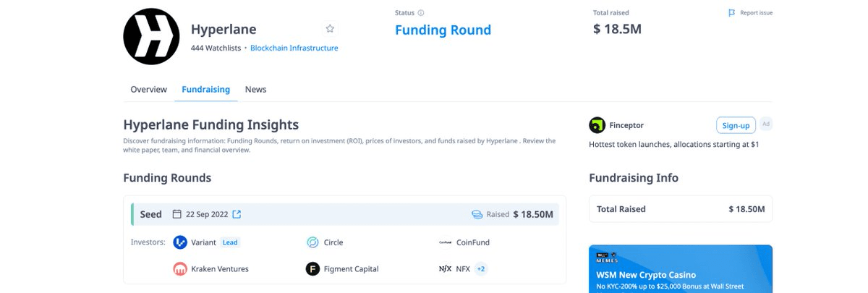Viewport: 868px width, 293px height.
Task: Expand the +2 more investors badge
Action: [481, 268]
